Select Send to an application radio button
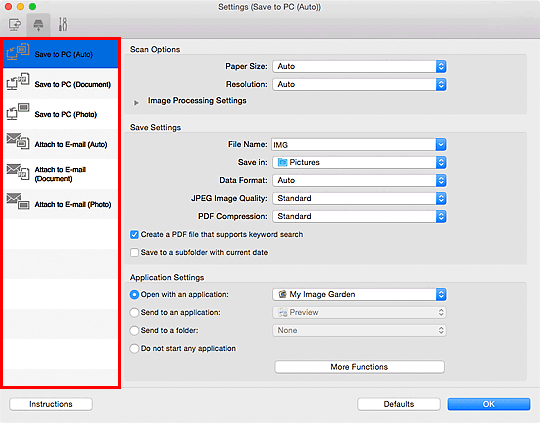Image resolution: width=540 pixels, height=423 pixels. (x=134, y=312)
